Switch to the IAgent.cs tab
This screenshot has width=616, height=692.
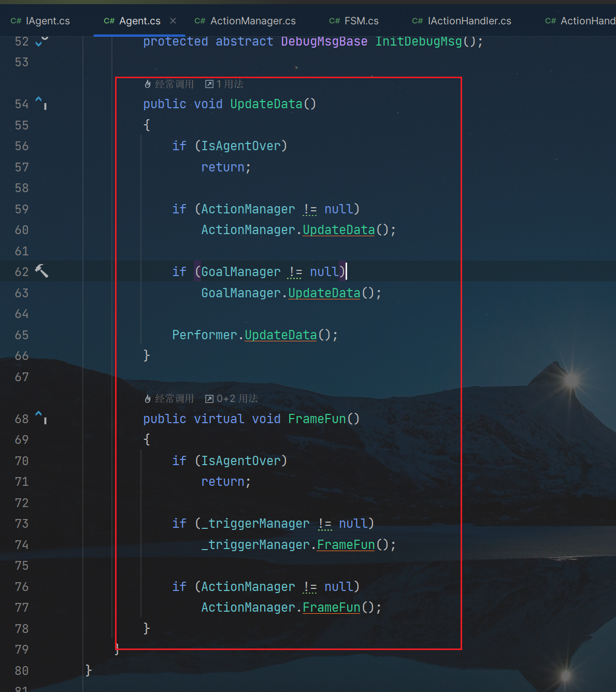40,21
